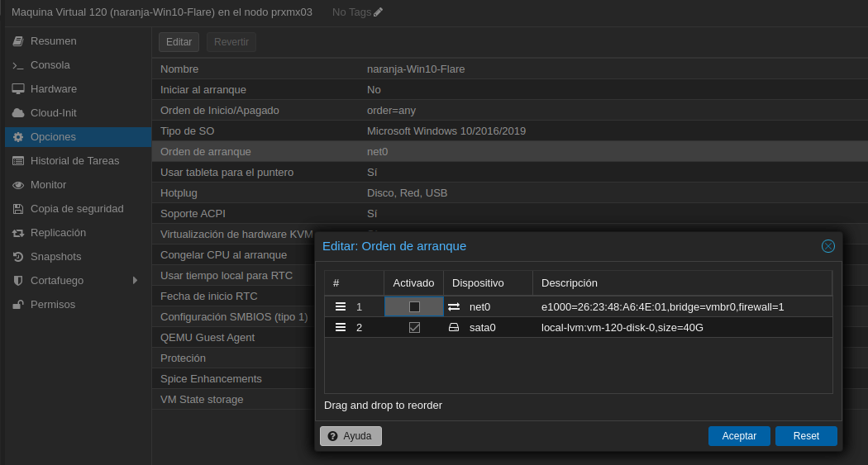This screenshot has height=465, width=868.
Task: Click the Resumen book icon in sidebar
Action: [17, 41]
